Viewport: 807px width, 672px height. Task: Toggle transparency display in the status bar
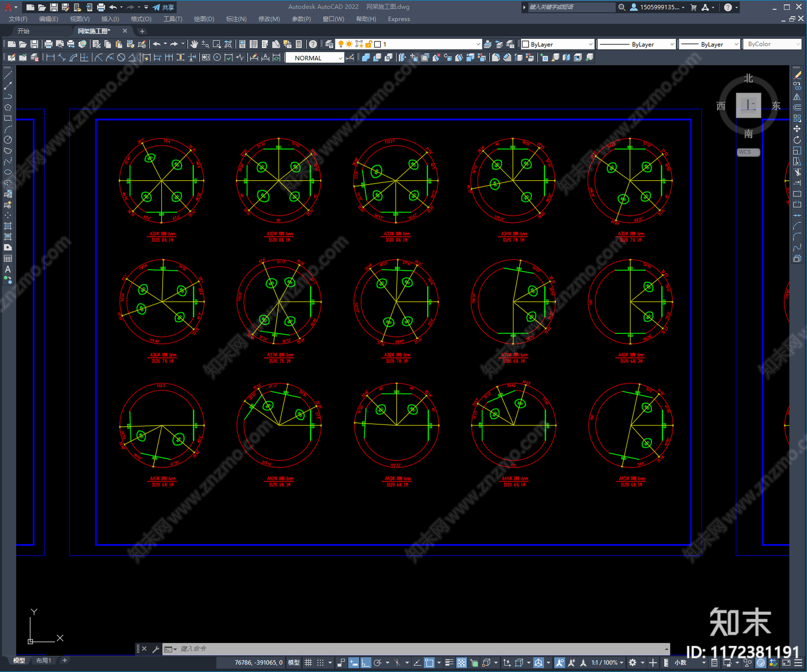pyautogui.click(x=462, y=662)
